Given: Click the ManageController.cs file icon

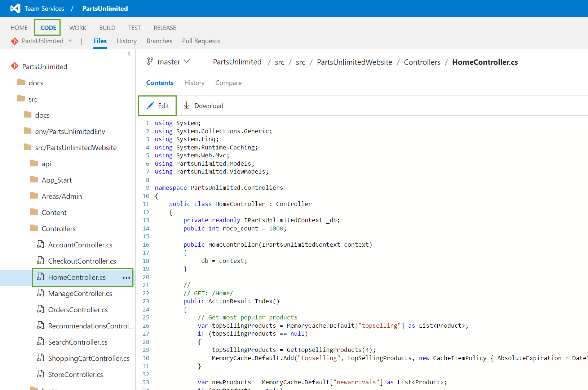Looking at the screenshot, I should tap(40, 293).
